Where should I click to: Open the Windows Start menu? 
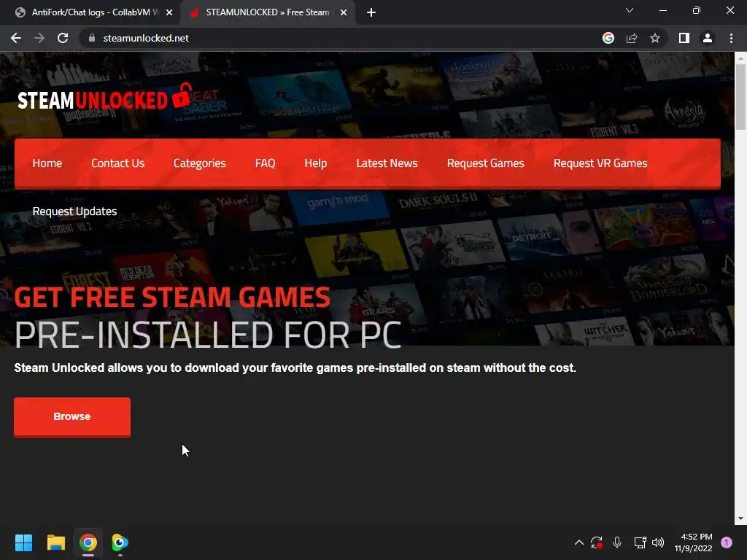[x=23, y=542]
